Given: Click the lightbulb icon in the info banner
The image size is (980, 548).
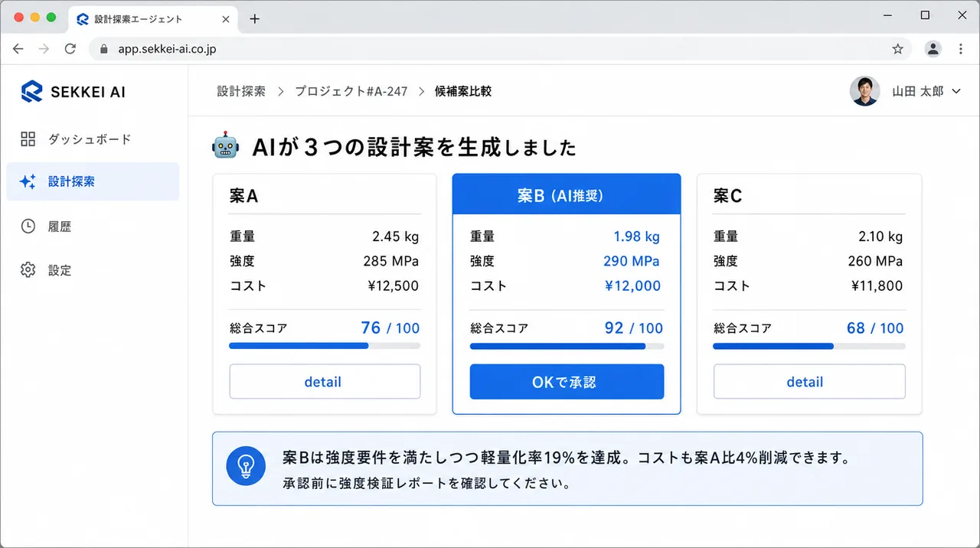Looking at the screenshot, I should tap(246, 465).
